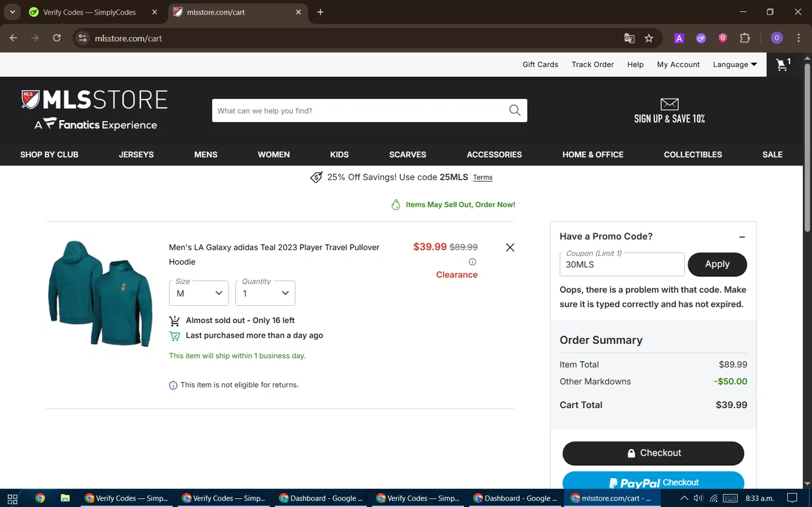Open the translate page icon
Screen dimensions: 812x507
tap(629, 38)
